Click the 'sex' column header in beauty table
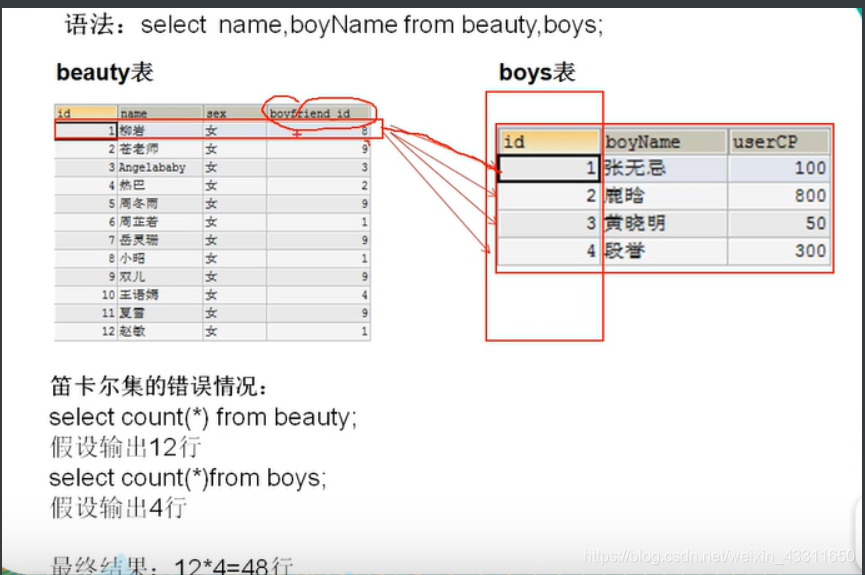 (x=234, y=113)
